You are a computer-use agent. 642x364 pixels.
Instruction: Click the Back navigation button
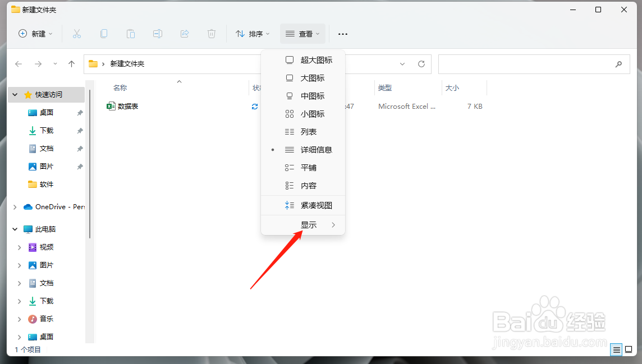point(18,64)
